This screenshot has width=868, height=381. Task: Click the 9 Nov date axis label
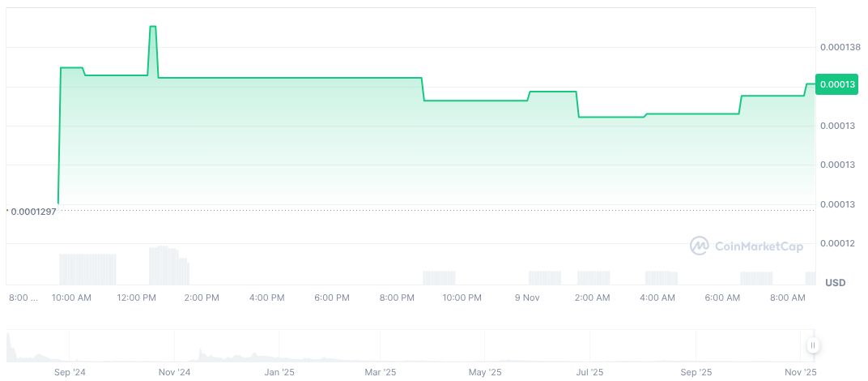point(527,298)
